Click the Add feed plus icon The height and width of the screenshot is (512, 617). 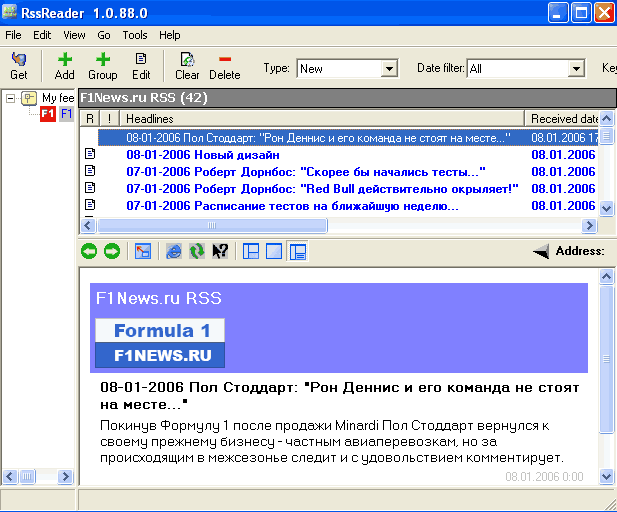[65, 59]
